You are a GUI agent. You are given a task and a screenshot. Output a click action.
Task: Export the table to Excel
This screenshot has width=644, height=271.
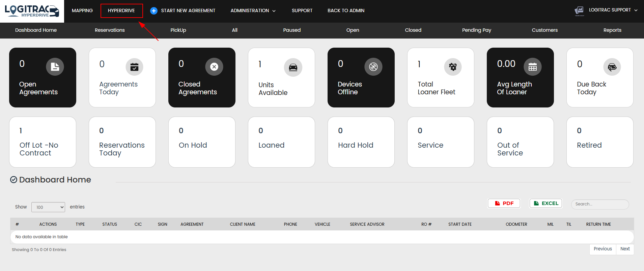(546, 203)
